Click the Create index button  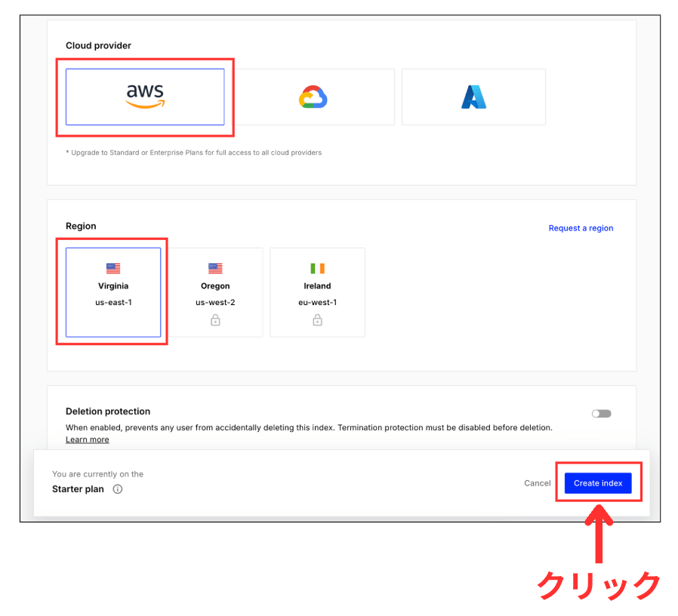tap(598, 483)
